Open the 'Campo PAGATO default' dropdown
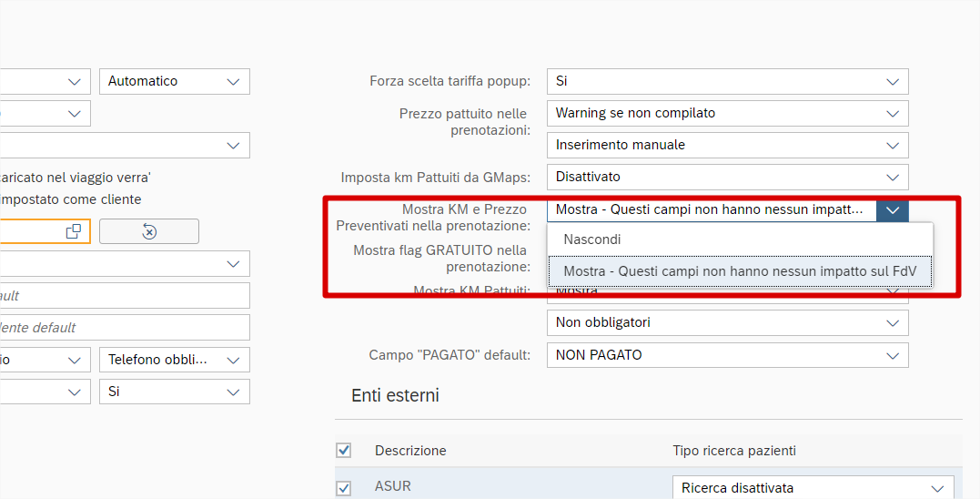 pyautogui.click(x=893, y=355)
